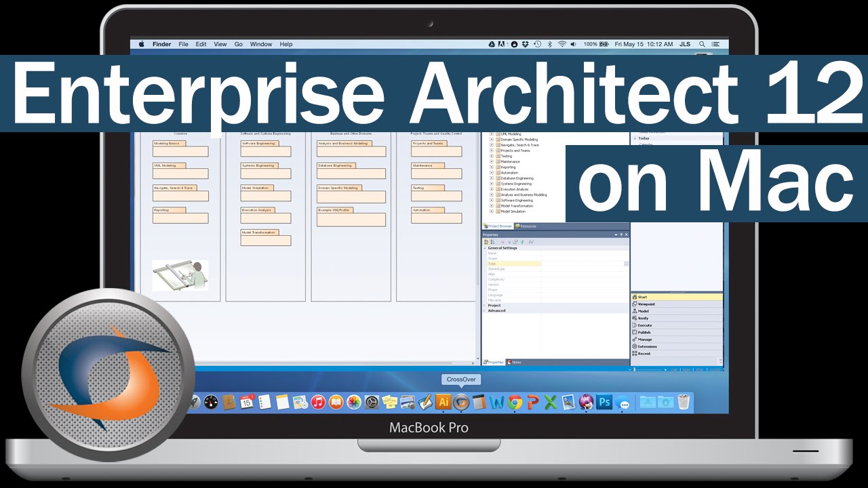
Task: Select Categorized view icon in Properties toolbar
Action: pyautogui.click(x=486, y=241)
